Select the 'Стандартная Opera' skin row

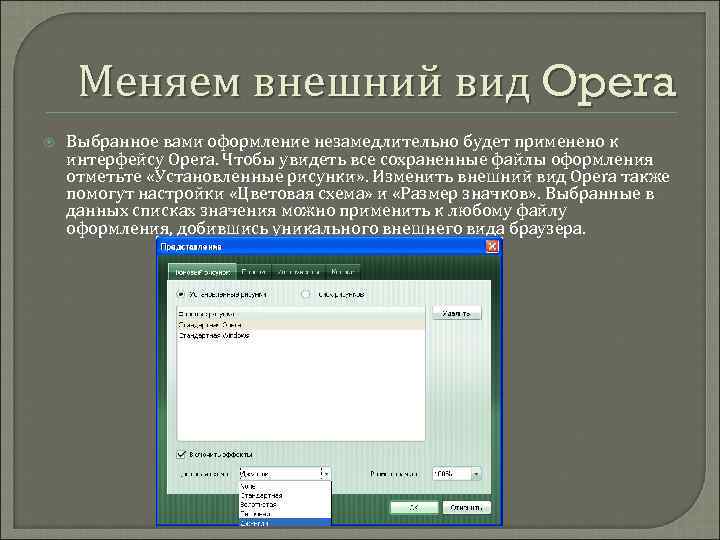point(301,325)
